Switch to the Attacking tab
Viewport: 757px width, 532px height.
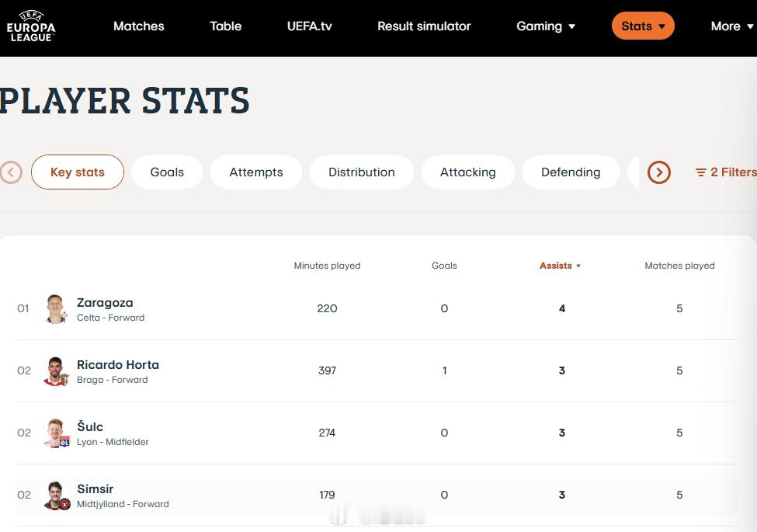click(468, 172)
